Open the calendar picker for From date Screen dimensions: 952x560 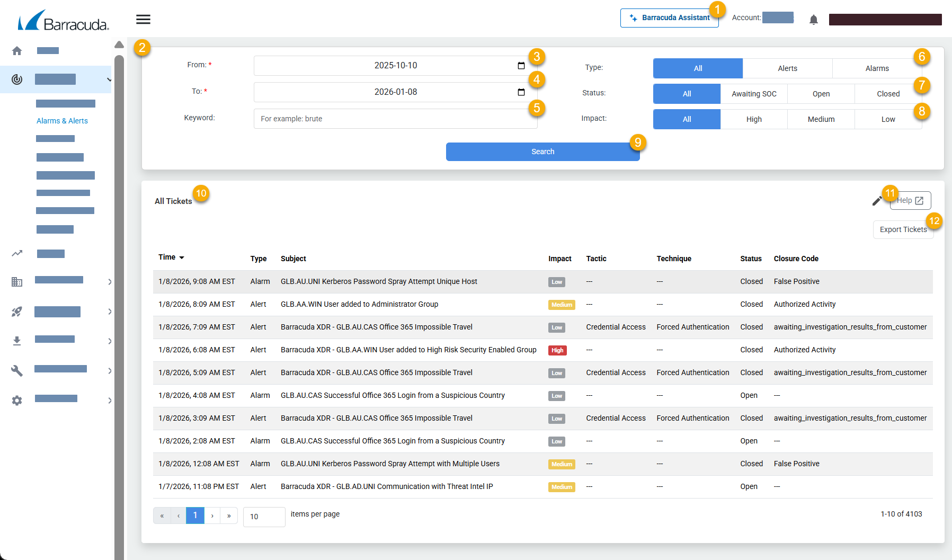(x=521, y=66)
